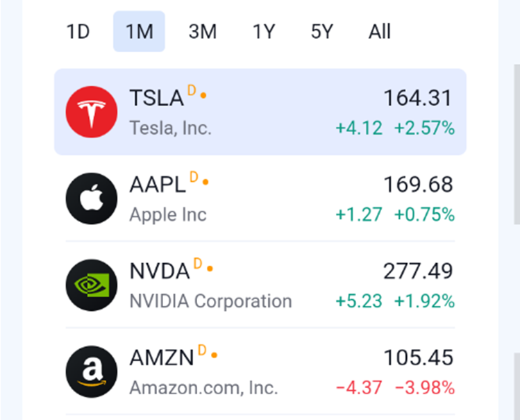This screenshot has height=420, width=520.
Task: Select the 1M time range tab
Action: pos(139,32)
